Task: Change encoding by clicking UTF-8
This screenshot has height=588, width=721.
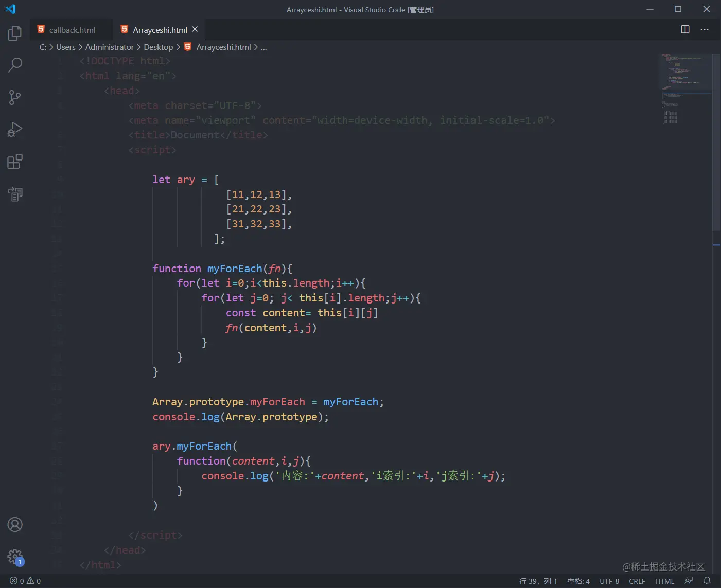Action: (609, 581)
